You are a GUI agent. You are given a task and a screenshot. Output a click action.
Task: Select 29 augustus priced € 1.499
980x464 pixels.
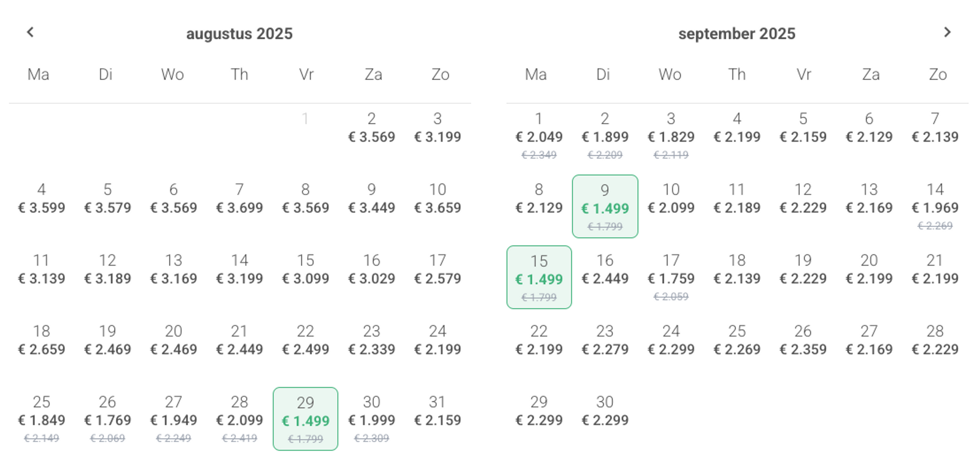tap(305, 419)
